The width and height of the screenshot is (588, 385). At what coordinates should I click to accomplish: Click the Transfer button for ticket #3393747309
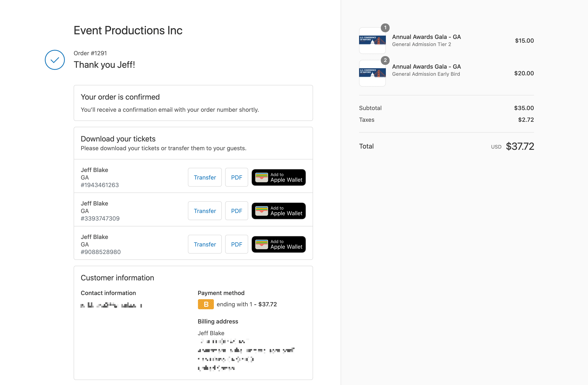coord(204,210)
